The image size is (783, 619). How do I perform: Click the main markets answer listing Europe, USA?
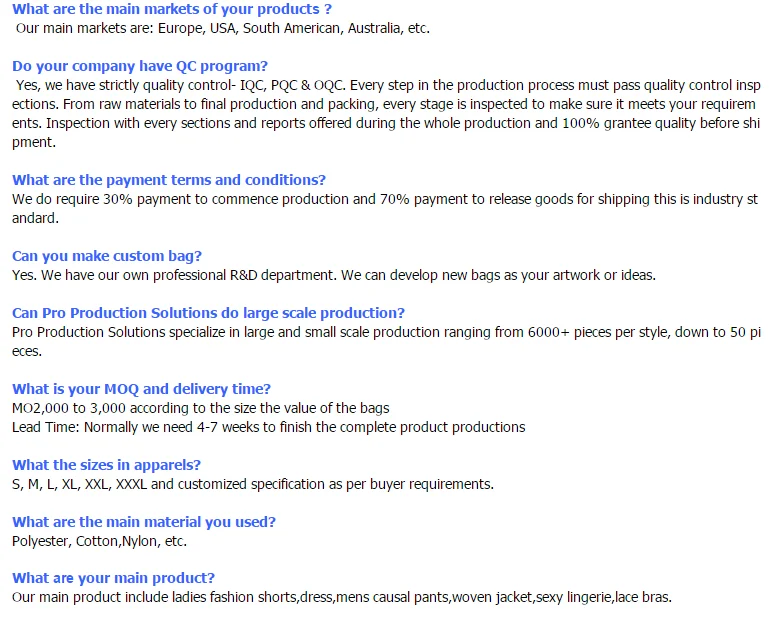223,28
